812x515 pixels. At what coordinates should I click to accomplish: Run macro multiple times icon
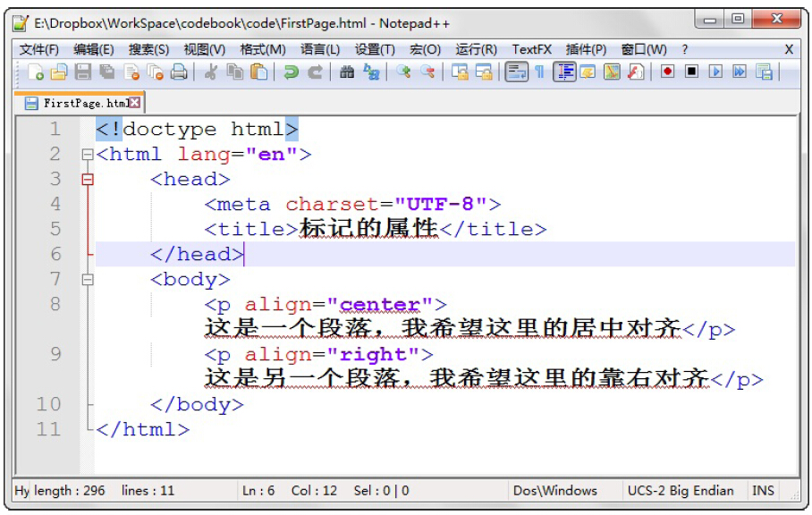coord(740,72)
